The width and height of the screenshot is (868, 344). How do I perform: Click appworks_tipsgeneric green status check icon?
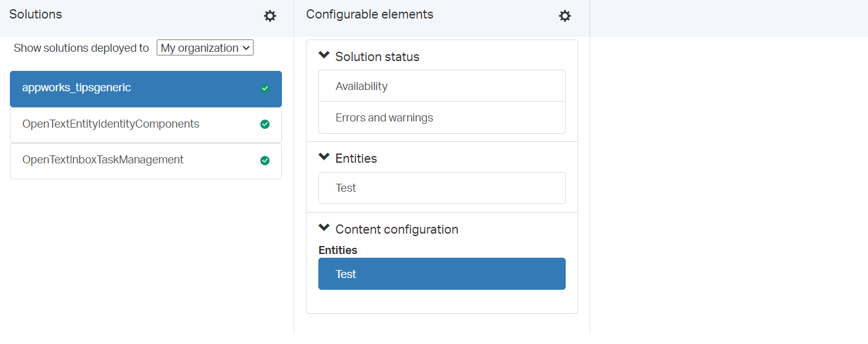(x=265, y=88)
